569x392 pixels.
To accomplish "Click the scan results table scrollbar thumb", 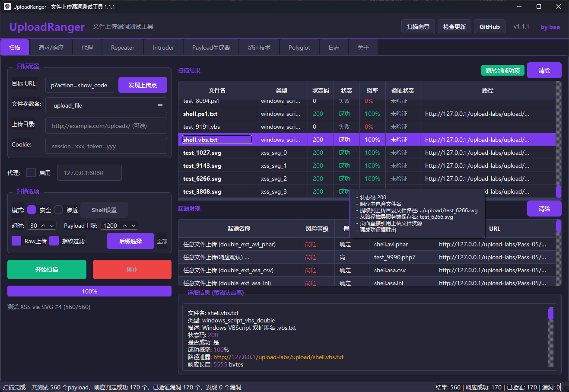I will pyautogui.click(x=559, y=191).
